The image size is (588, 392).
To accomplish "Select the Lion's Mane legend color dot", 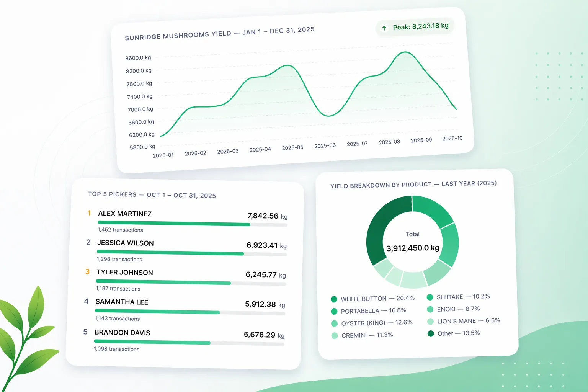I will point(430,322).
